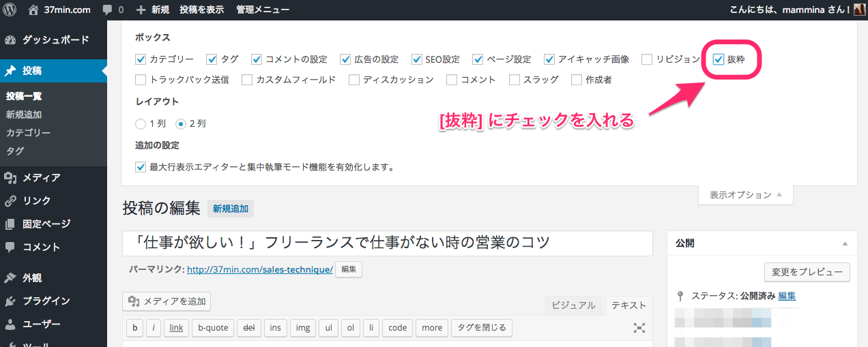
Task: Toggle the 抜粋 checkbox
Action: (x=719, y=59)
